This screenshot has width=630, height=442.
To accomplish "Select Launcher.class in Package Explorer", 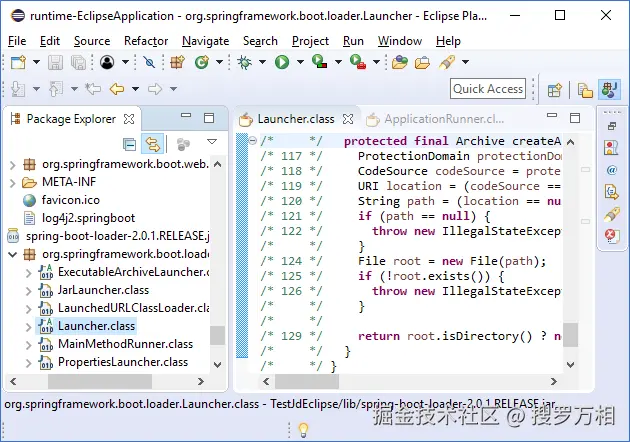I will click(96, 326).
